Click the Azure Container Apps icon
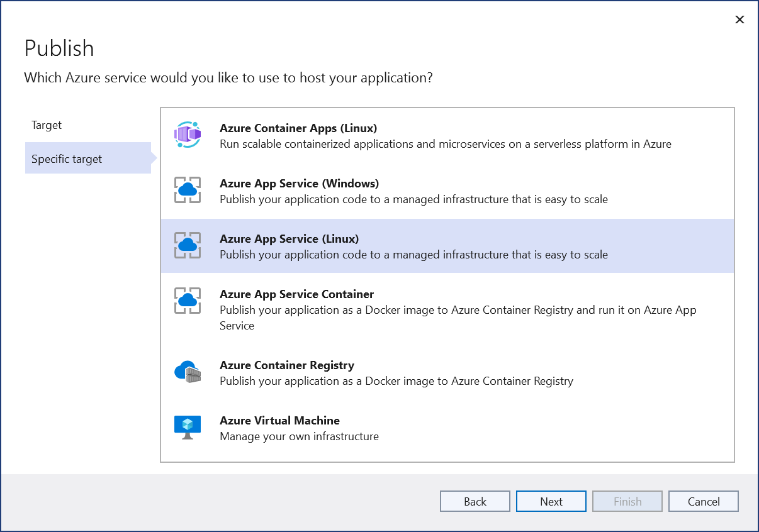Viewport: 759px width, 532px height. point(187,135)
